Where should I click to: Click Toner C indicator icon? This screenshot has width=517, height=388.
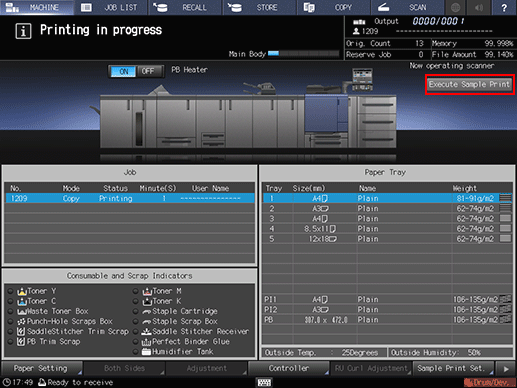(22, 301)
